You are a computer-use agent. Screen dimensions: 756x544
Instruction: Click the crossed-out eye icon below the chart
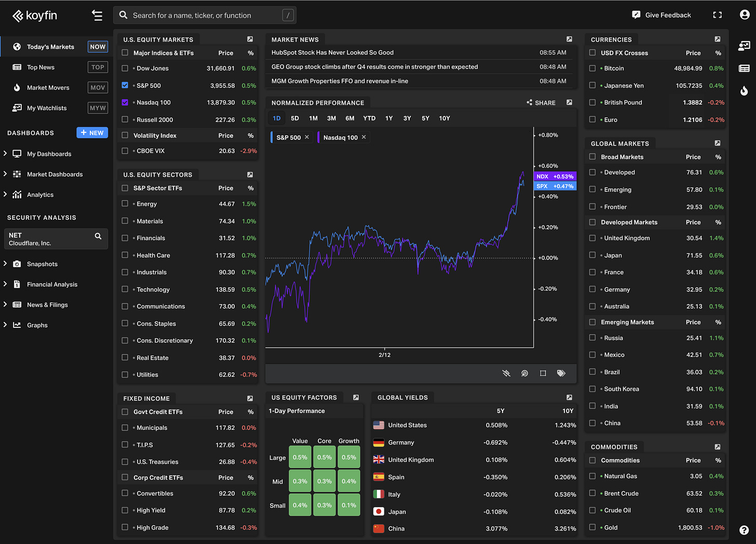click(x=506, y=373)
